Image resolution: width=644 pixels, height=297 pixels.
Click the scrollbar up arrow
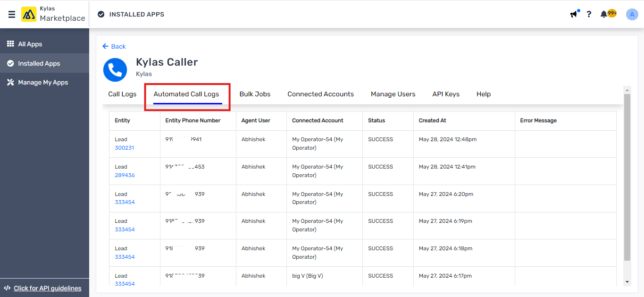tap(627, 90)
